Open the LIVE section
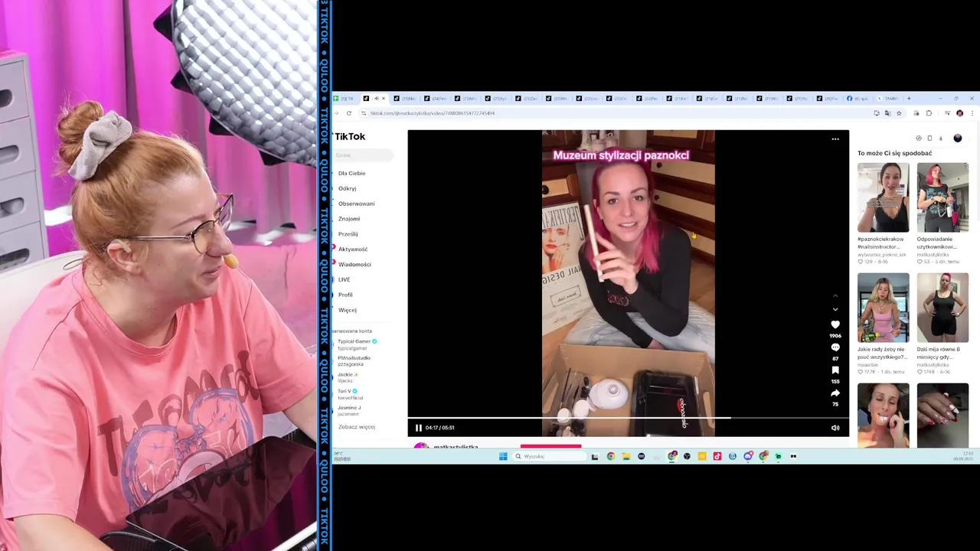Screen dimensions: 980x551 pyautogui.click(x=344, y=279)
